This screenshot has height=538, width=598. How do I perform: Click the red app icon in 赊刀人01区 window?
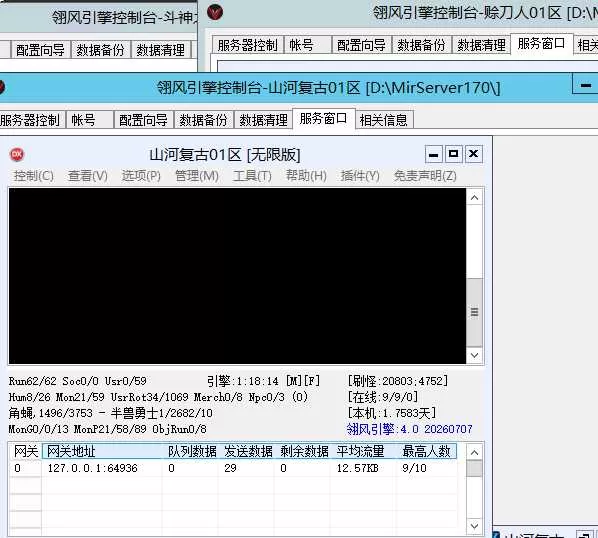tap(215, 12)
